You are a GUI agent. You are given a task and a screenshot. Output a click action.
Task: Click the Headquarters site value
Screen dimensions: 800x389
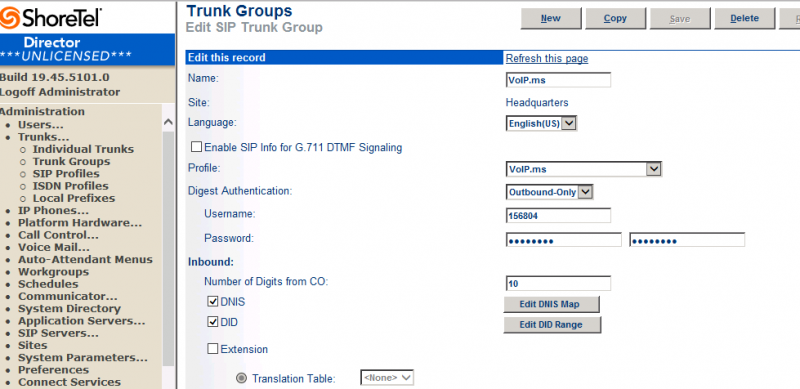tap(537, 102)
